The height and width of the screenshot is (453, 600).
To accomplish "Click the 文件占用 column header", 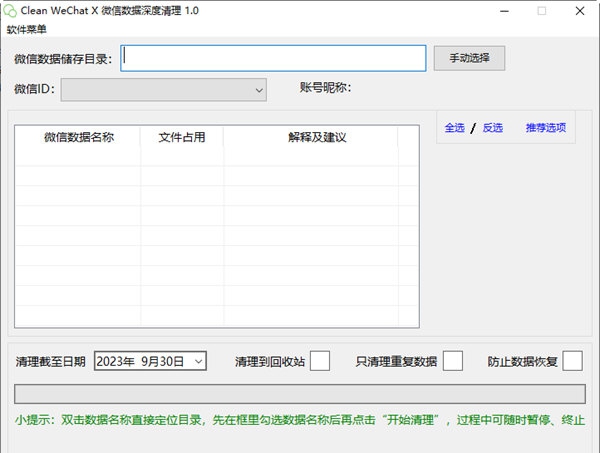I will click(182, 137).
